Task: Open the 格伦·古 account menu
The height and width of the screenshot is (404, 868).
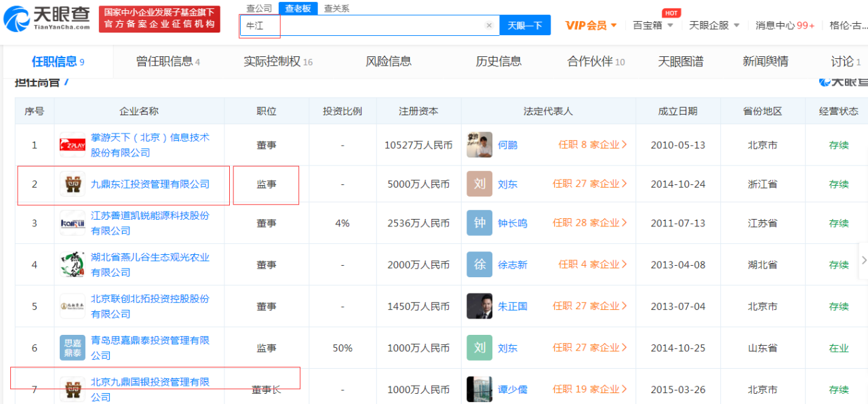Action: coord(848,25)
